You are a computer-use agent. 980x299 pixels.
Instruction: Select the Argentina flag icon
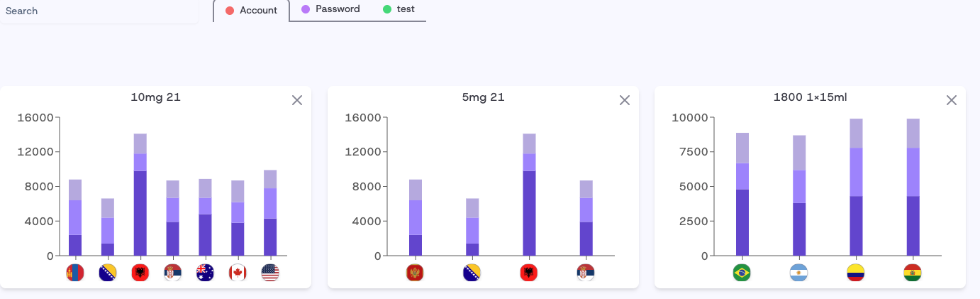click(799, 273)
